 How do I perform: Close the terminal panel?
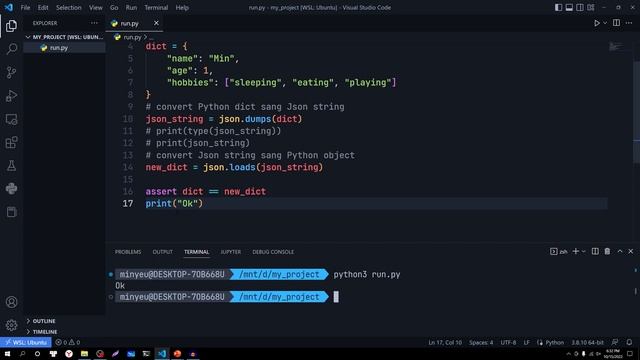(x=631, y=251)
